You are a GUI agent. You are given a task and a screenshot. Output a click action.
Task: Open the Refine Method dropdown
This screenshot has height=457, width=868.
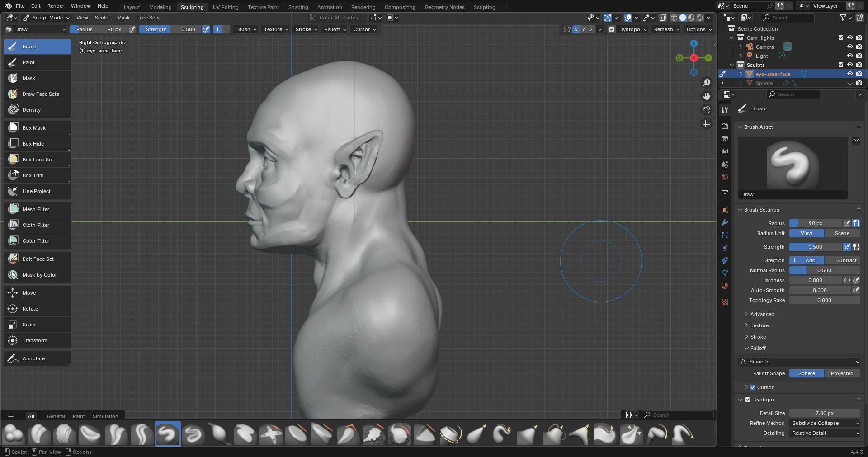[825, 423]
